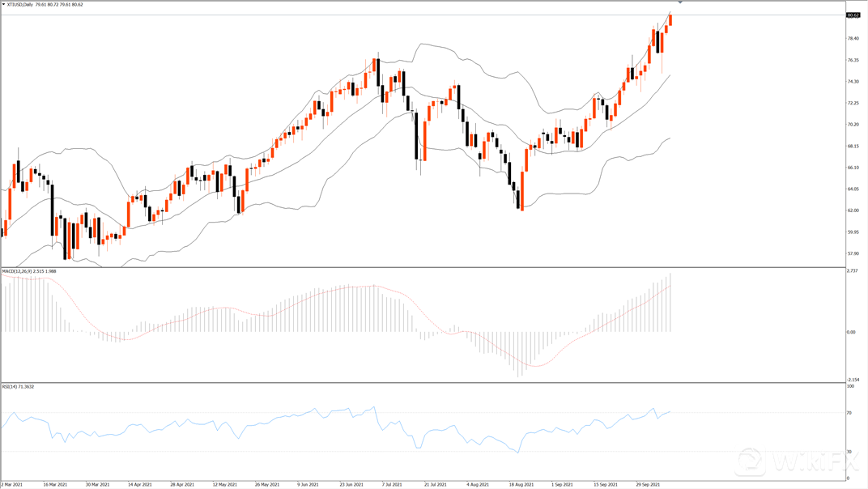Image resolution: width=868 pixels, height=489 pixels.
Task: Click the 2.737 MACD scale value
Action: [x=852, y=271]
